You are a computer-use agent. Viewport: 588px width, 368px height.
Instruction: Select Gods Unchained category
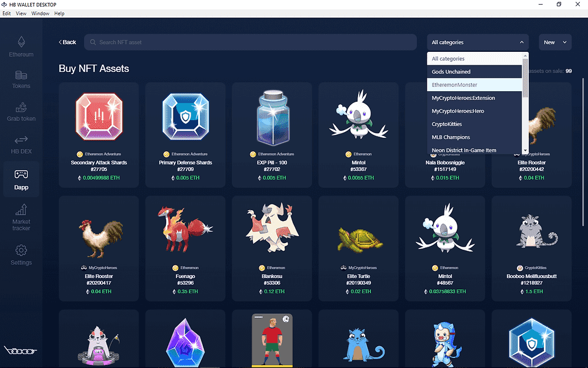pos(474,72)
